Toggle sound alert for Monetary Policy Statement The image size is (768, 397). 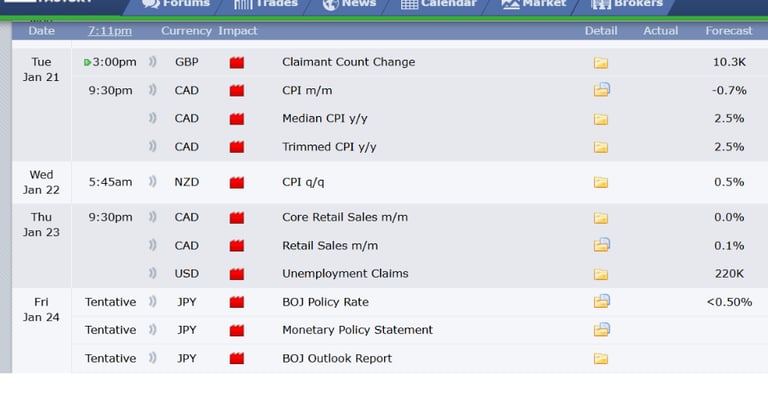(152, 330)
